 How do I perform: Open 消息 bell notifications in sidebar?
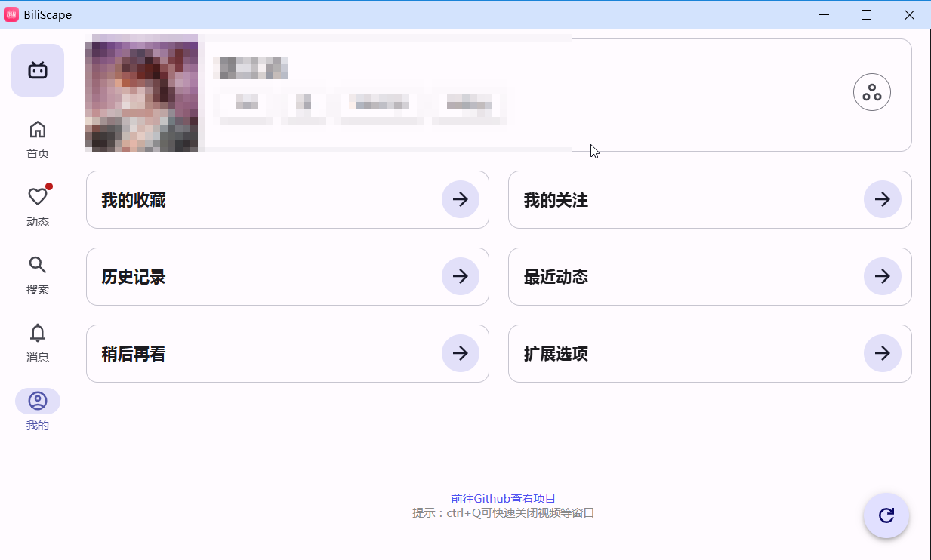[x=38, y=343]
